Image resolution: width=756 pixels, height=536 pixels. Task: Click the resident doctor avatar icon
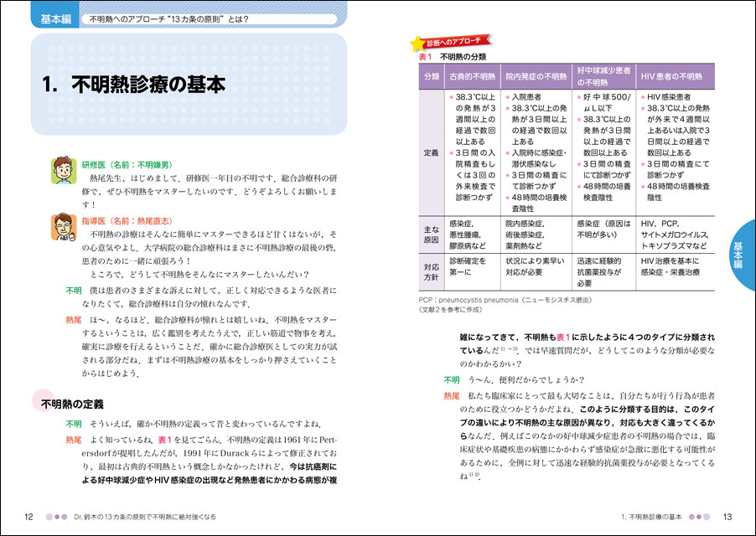point(62,170)
